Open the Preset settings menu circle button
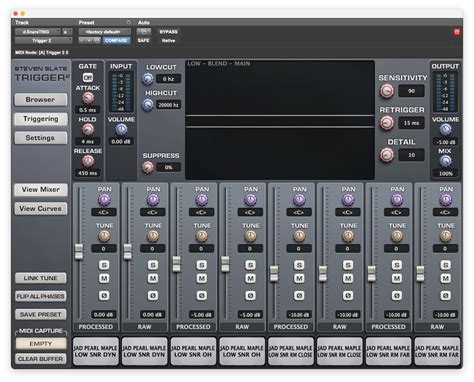Image resolution: width=474 pixels, height=382 pixels. pyautogui.click(x=129, y=22)
